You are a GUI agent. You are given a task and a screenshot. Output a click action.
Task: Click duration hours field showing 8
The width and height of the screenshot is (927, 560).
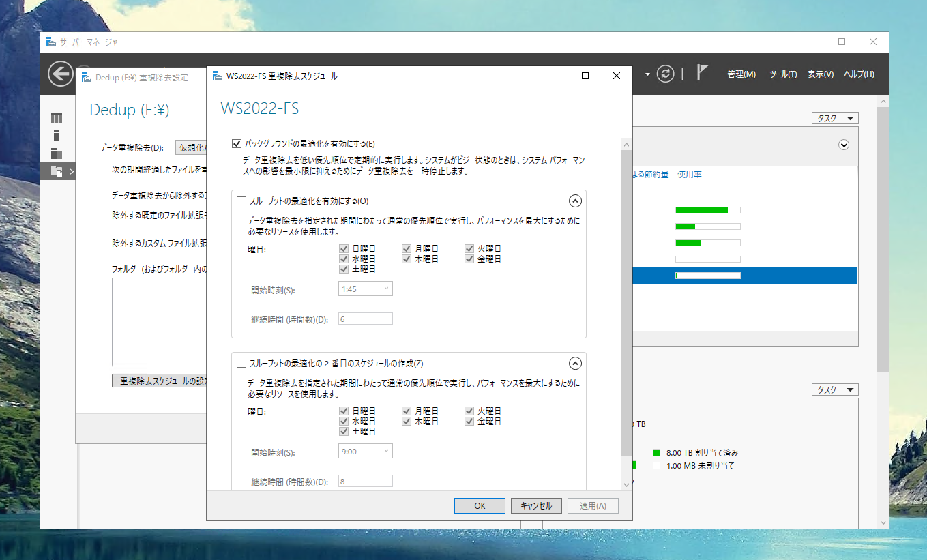pyautogui.click(x=366, y=481)
